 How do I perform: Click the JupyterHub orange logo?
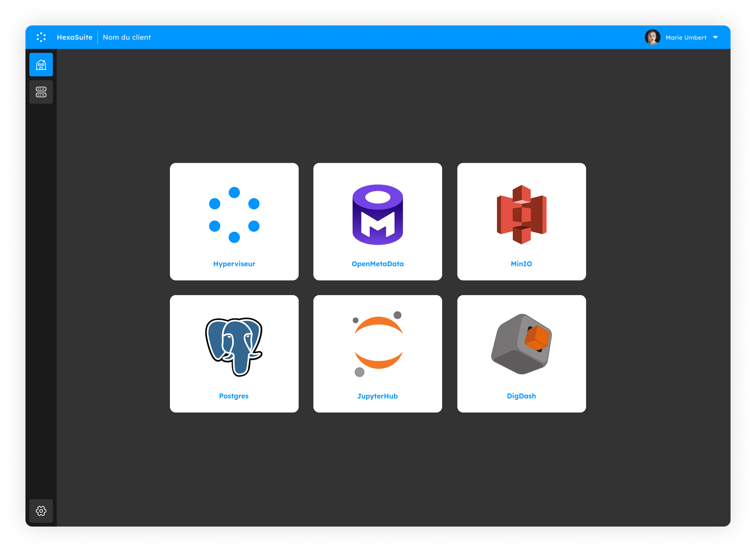tap(378, 344)
